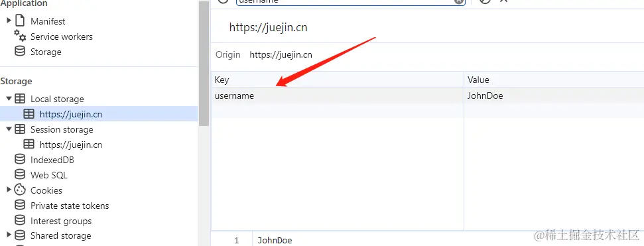Click the sidebar vertical scrollbar thumb
Image resolution: width=644 pixels, height=246 pixels.
(x=204, y=64)
